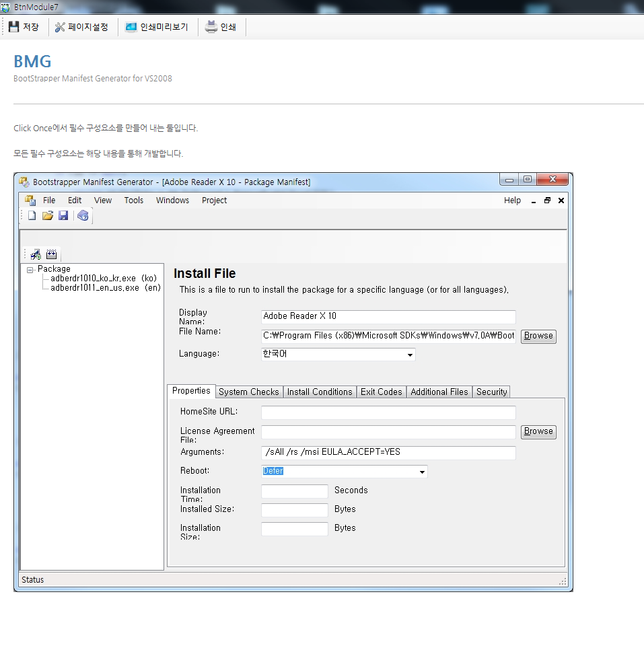Click the 저장 save icon in top toolbar

pos(14,27)
